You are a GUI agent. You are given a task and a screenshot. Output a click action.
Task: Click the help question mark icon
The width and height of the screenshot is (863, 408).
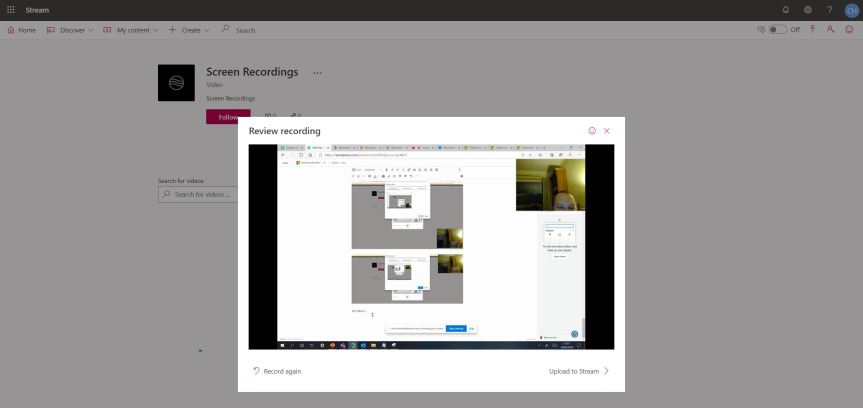pyautogui.click(x=829, y=10)
